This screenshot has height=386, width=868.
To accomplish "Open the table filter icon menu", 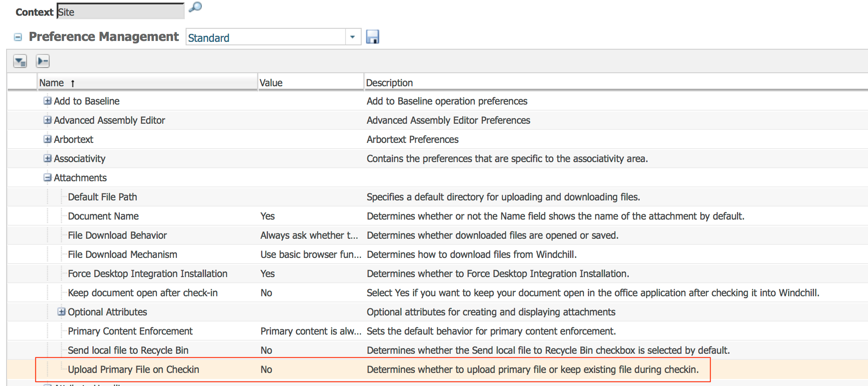I will click(x=20, y=61).
